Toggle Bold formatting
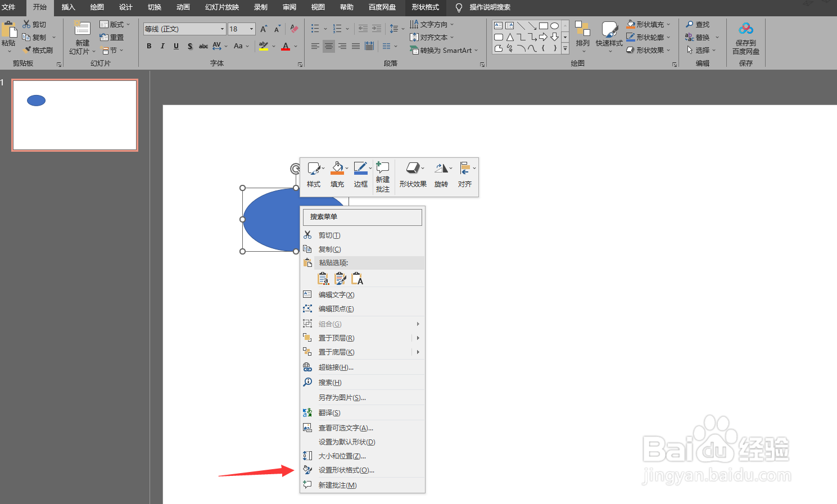 click(149, 46)
